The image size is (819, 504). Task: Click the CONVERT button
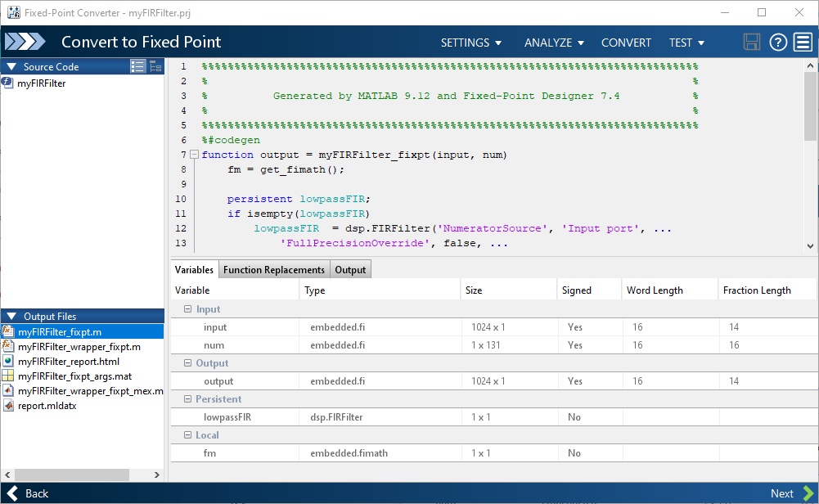click(x=626, y=43)
